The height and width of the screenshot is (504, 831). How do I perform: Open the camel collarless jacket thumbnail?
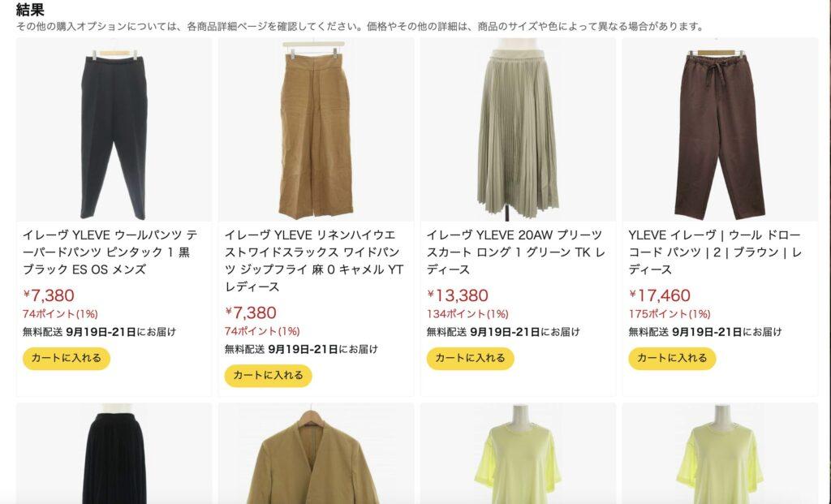(x=316, y=454)
